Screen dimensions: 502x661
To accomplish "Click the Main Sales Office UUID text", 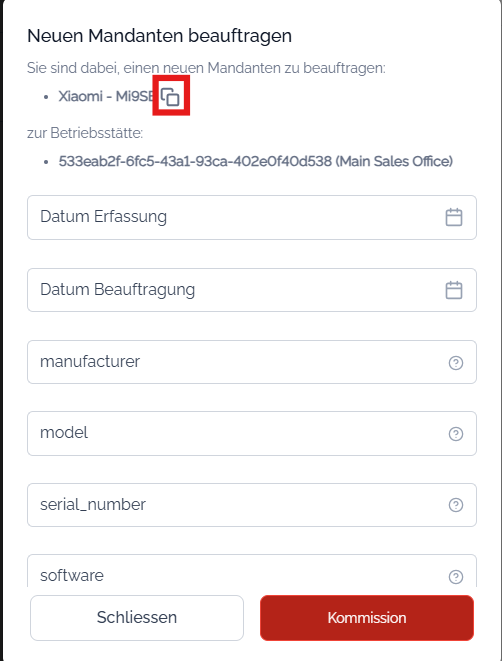I will pos(255,161).
